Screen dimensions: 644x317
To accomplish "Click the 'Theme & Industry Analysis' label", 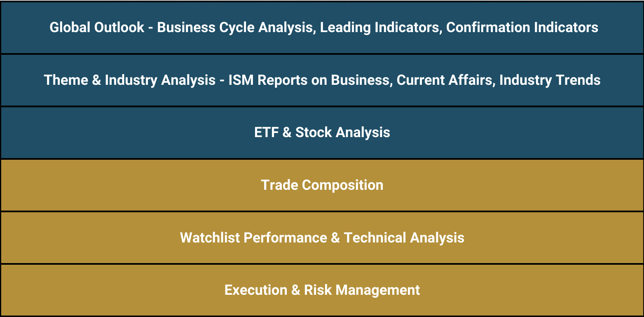I will (129, 80).
